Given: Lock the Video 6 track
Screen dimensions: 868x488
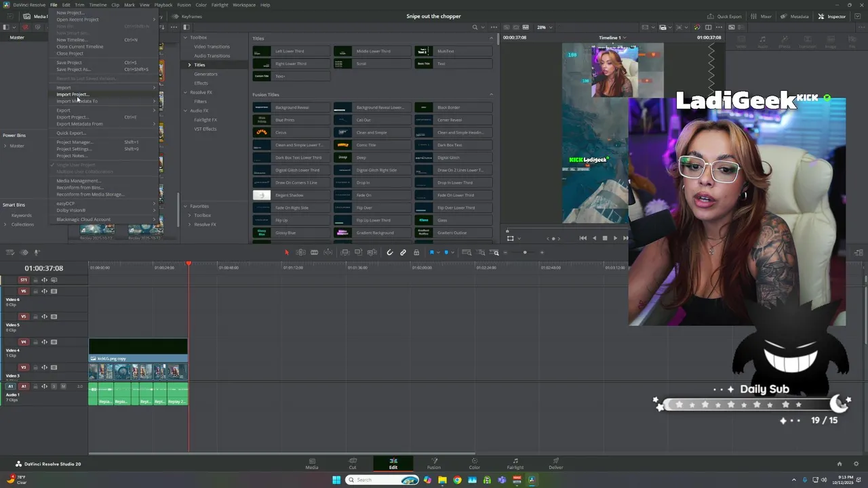Looking at the screenshot, I should [35, 291].
